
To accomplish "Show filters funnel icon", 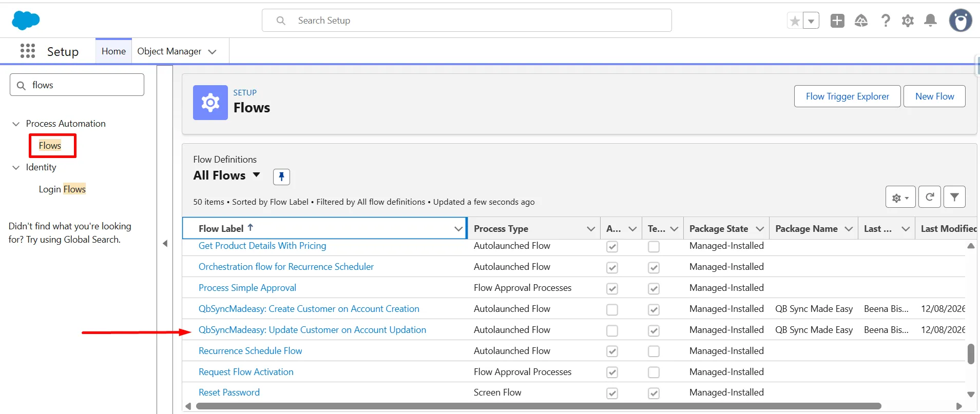I will 954,197.
